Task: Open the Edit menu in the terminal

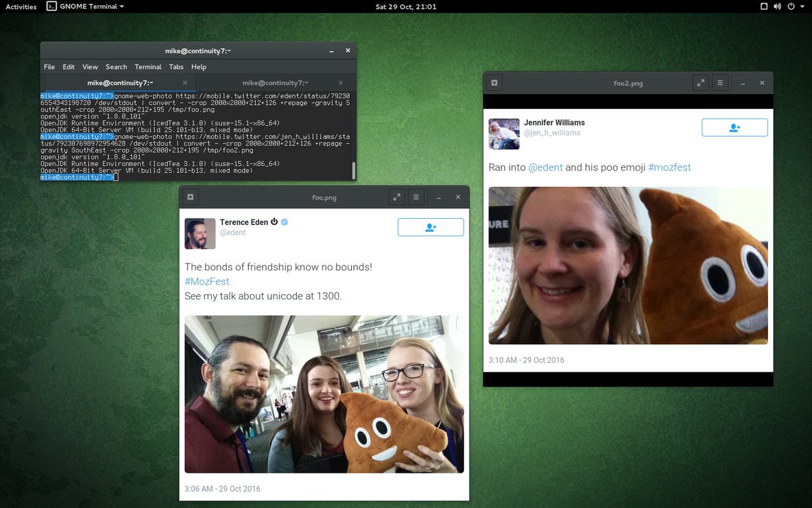Action: click(x=69, y=67)
